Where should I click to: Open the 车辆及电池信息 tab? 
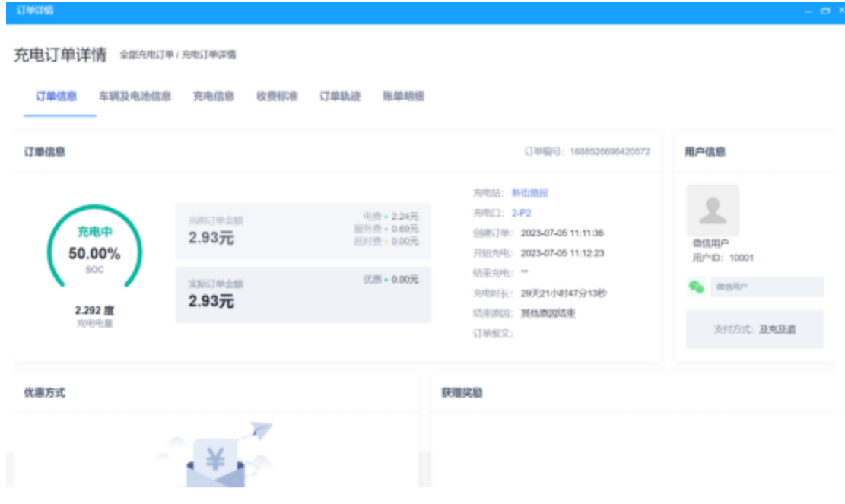(135, 97)
